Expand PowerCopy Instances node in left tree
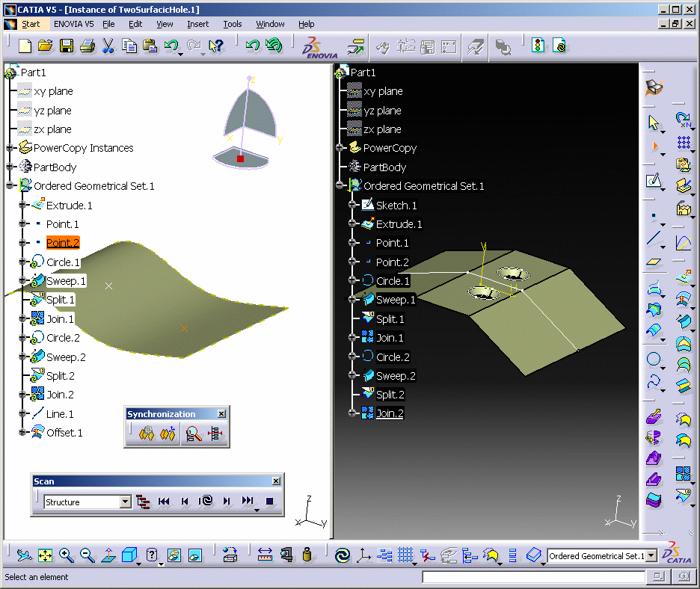This screenshot has height=589, width=700. tap(10, 148)
